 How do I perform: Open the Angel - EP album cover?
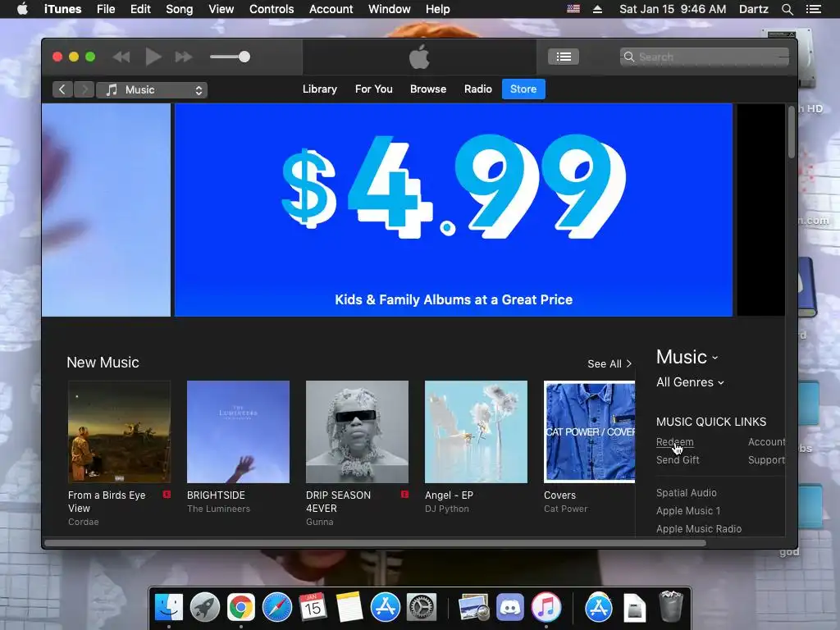click(x=476, y=431)
